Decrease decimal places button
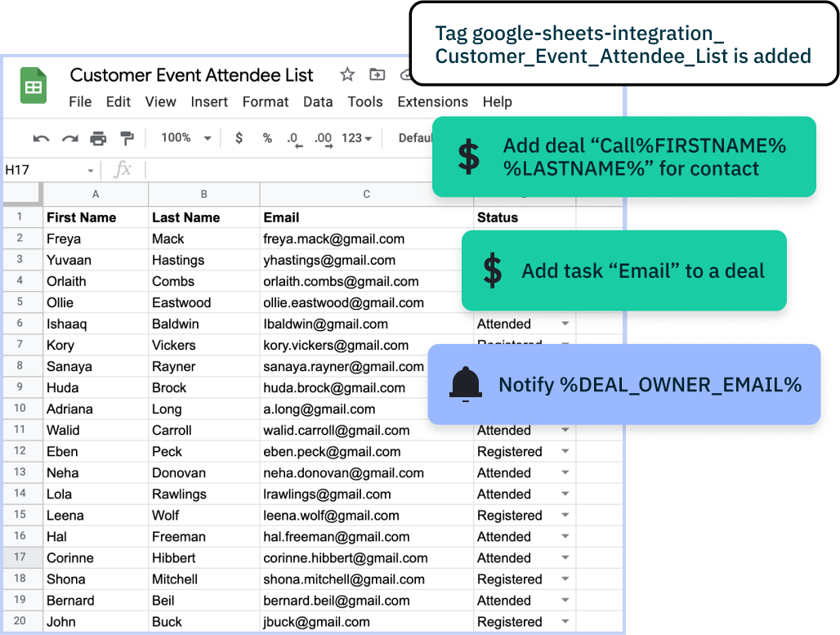The image size is (840, 635). pos(294,138)
